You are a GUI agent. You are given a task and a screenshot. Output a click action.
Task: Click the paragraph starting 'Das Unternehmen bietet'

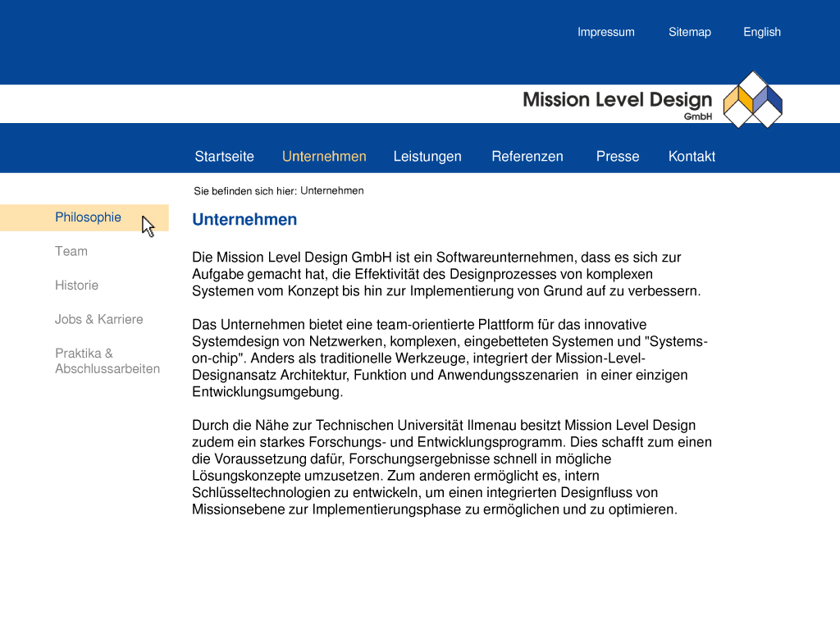coord(450,358)
